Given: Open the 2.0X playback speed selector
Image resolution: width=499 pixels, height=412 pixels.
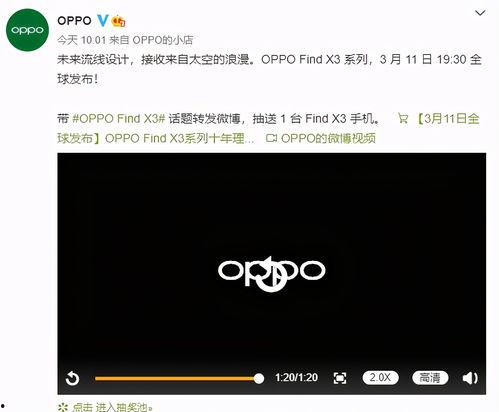Looking at the screenshot, I should [x=380, y=378].
